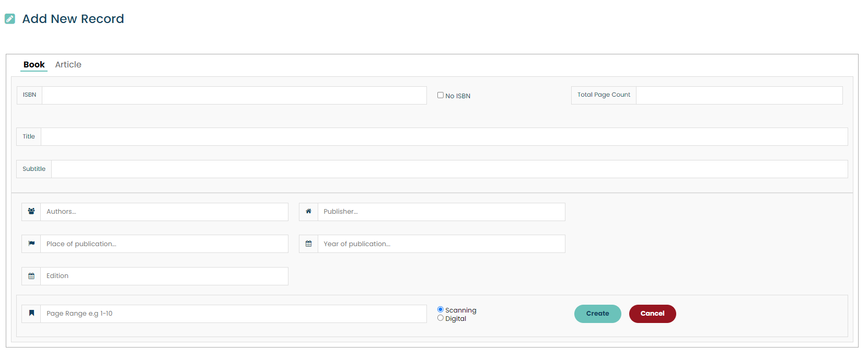Viewport: 868px width, 358px height.
Task: Click the edit pencil icon beside Add New Record
Action: [10, 19]
